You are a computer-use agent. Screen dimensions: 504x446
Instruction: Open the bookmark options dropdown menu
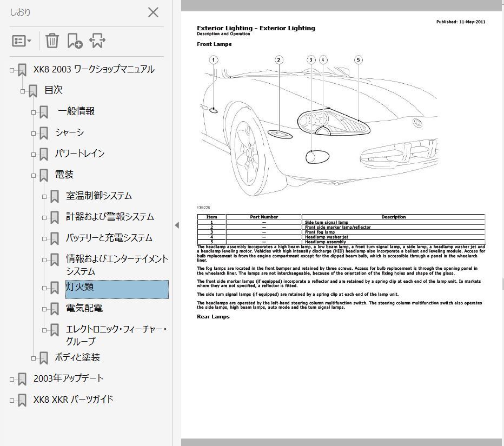pos(22,41)
